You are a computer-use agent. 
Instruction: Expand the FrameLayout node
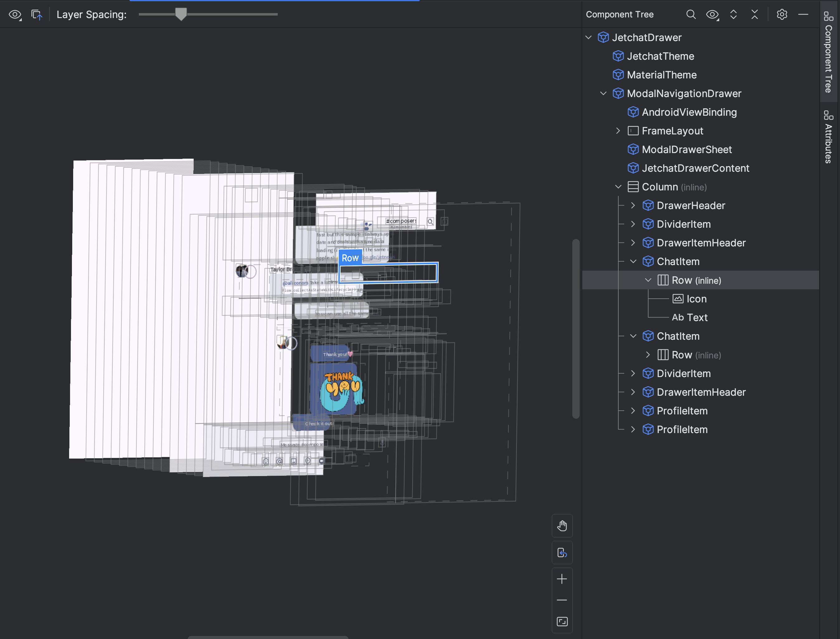pyautogui.click(x=617, y=130)
